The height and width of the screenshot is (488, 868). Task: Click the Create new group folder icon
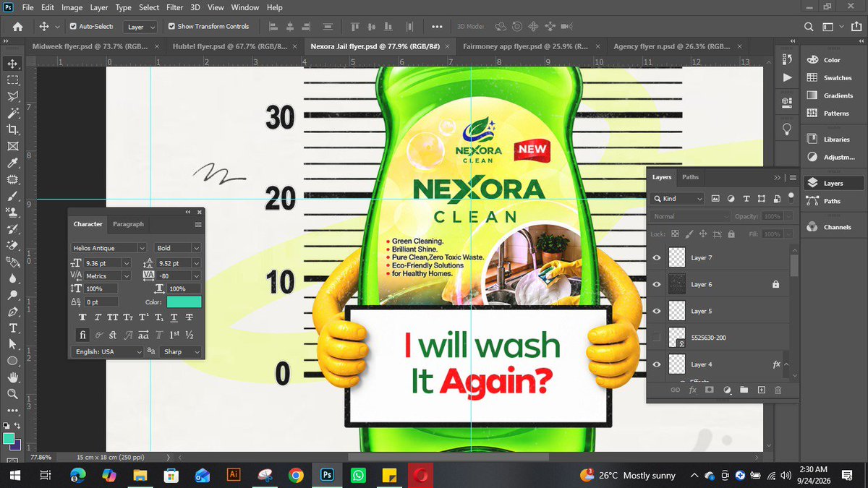744,390
